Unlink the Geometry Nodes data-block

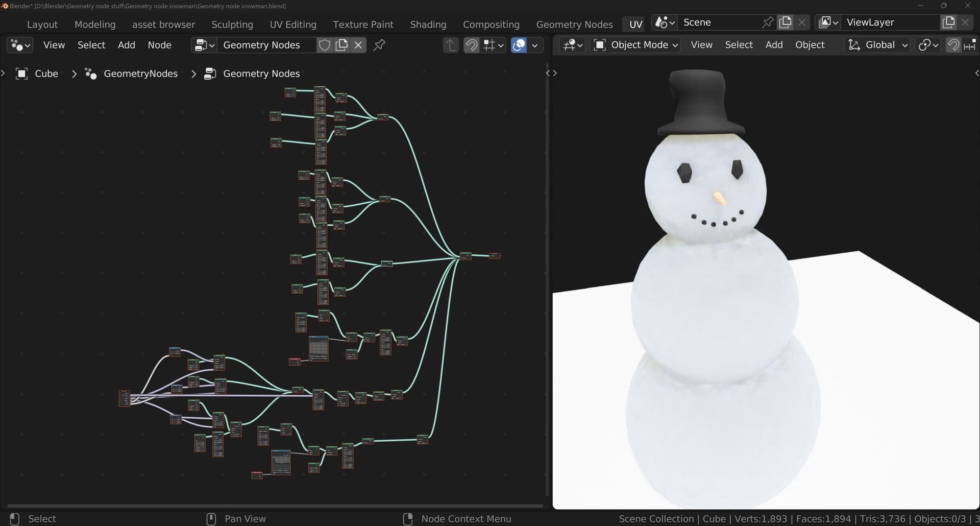click(358, 45)
